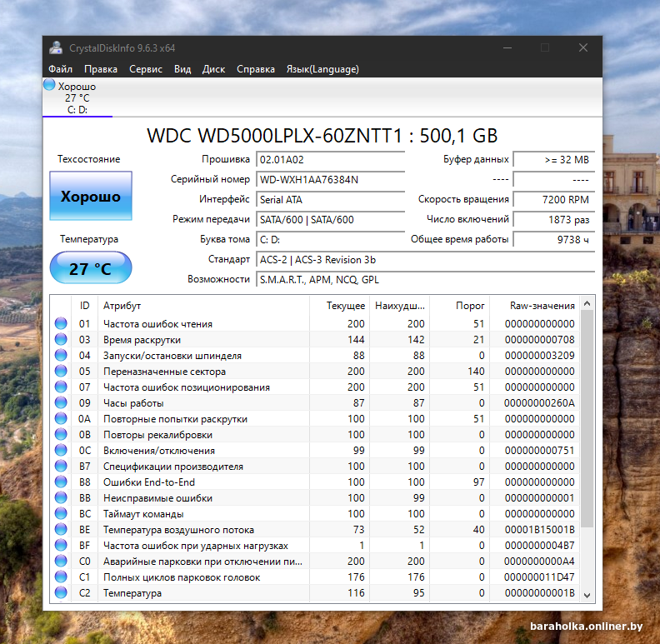Click the CrystalDiskInfo app icon in title bar
The width and height of the screenshot is (660, 644).
coord(56,48)
